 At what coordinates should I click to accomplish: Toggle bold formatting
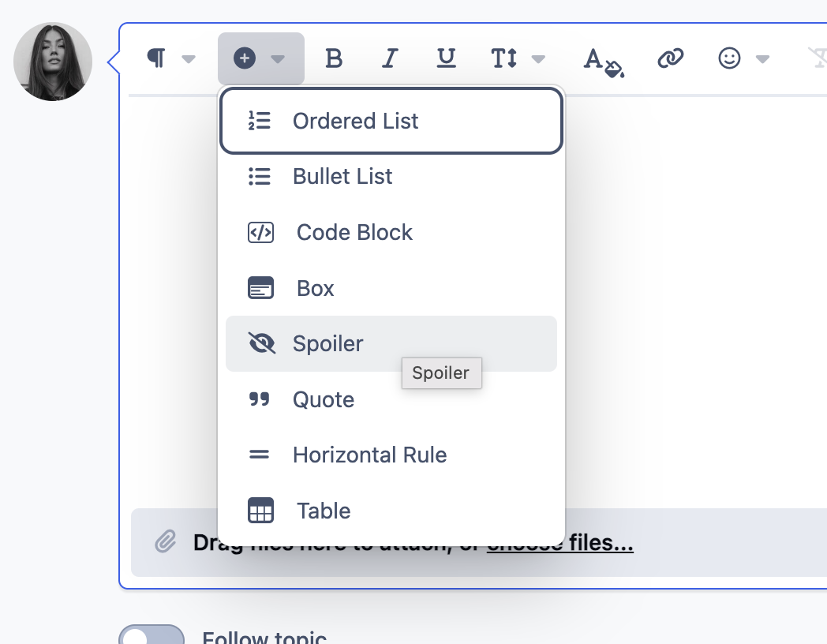(335, 58)
